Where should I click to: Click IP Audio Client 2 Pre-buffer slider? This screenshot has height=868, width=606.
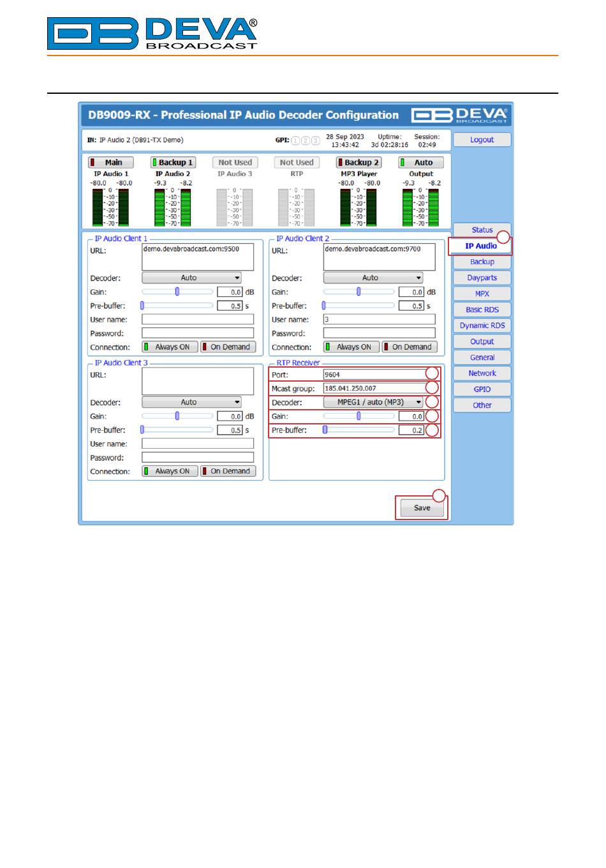(359, 306)
